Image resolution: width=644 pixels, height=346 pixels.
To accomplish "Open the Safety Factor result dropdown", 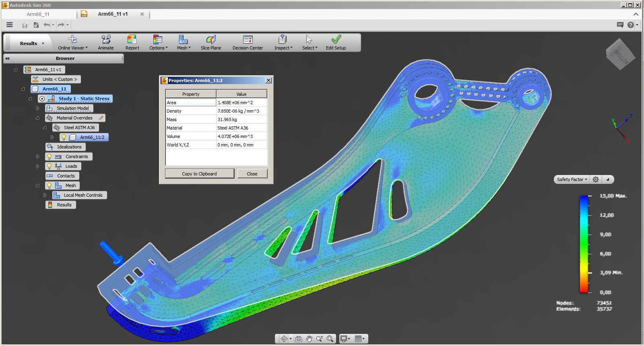I will [x=572, y=179].
